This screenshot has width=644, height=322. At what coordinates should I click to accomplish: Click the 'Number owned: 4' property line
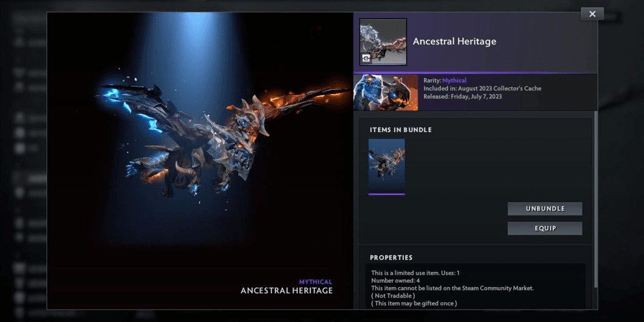tap(395, 280)
